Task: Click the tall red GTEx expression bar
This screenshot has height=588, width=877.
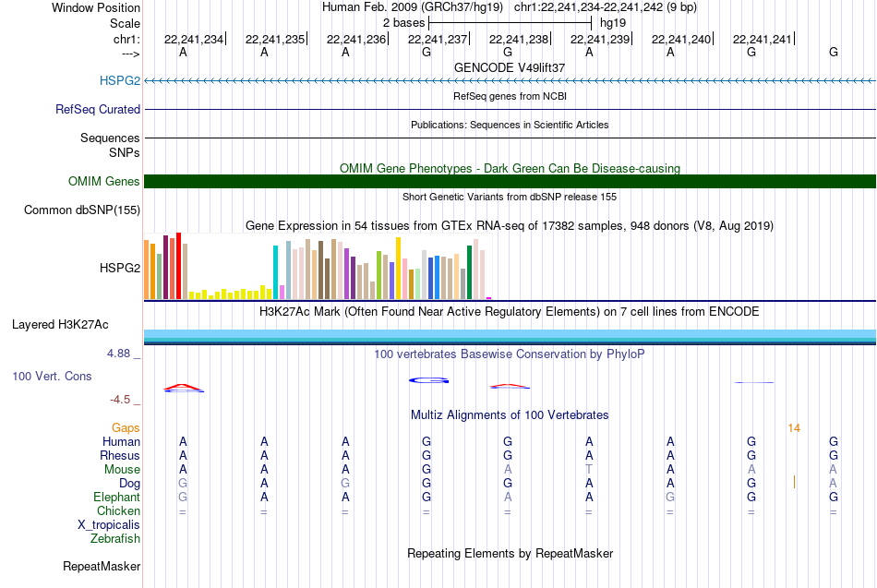Action: [179, 266]
